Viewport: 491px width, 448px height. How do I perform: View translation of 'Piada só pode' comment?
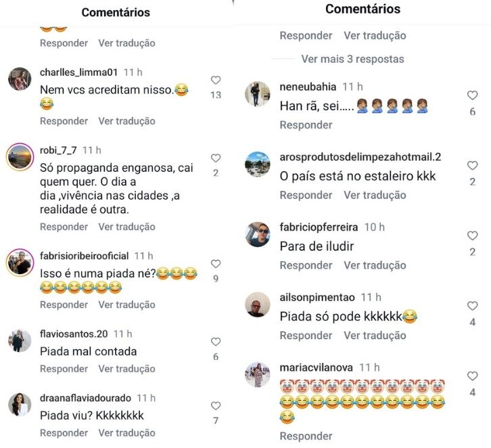(375, 335)
